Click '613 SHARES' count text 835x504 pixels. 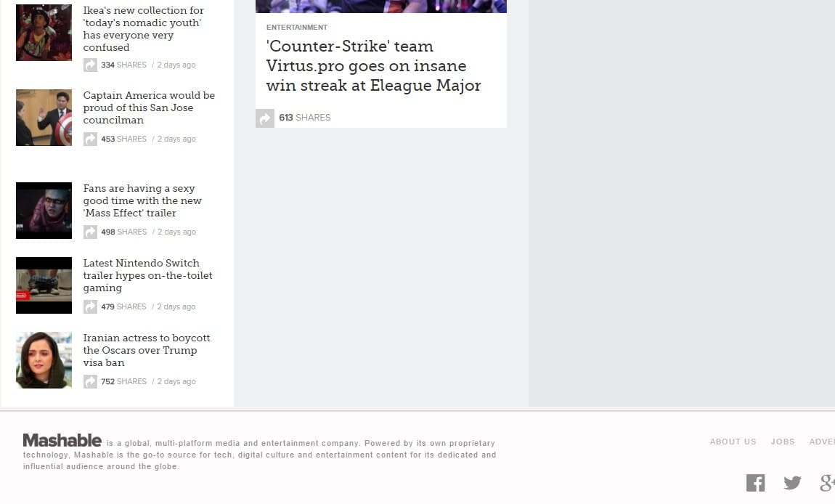tap(305, 118)
